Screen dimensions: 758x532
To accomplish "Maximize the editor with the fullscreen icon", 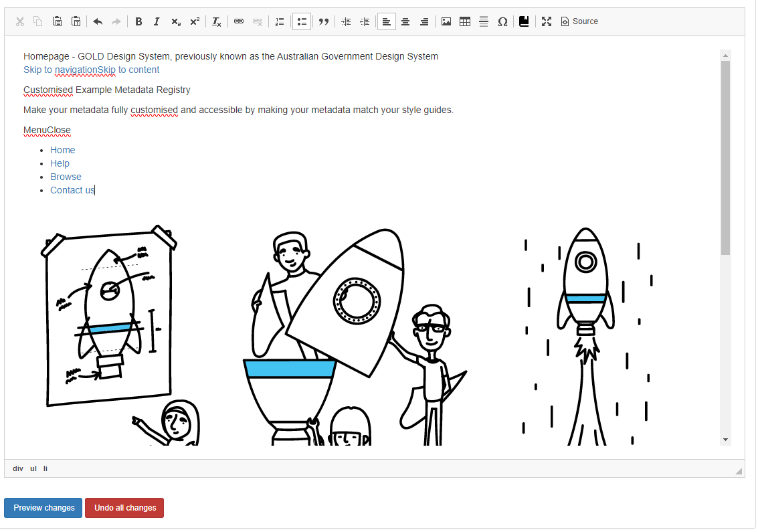I will coord(547,21).
